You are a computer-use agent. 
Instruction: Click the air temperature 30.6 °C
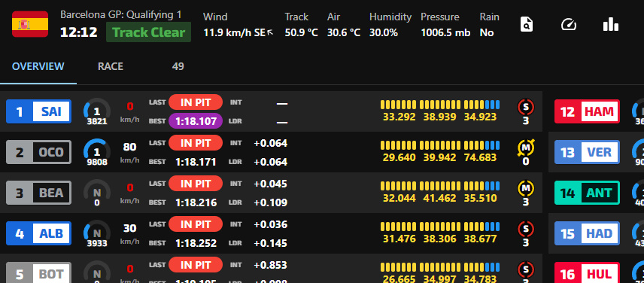pyautogui.click(x=344, y=33)
